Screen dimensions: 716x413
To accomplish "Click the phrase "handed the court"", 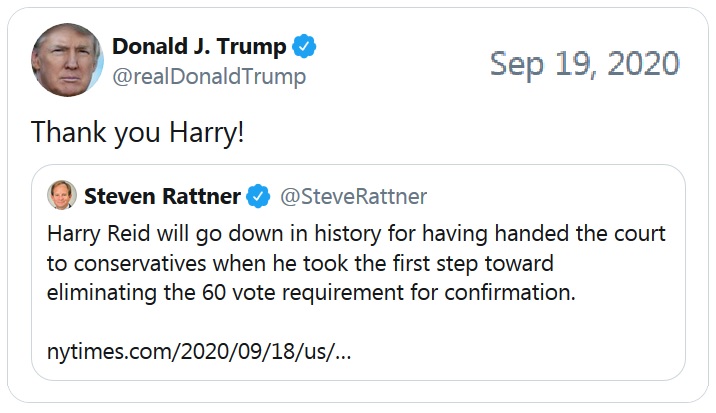I will [580, 233].
